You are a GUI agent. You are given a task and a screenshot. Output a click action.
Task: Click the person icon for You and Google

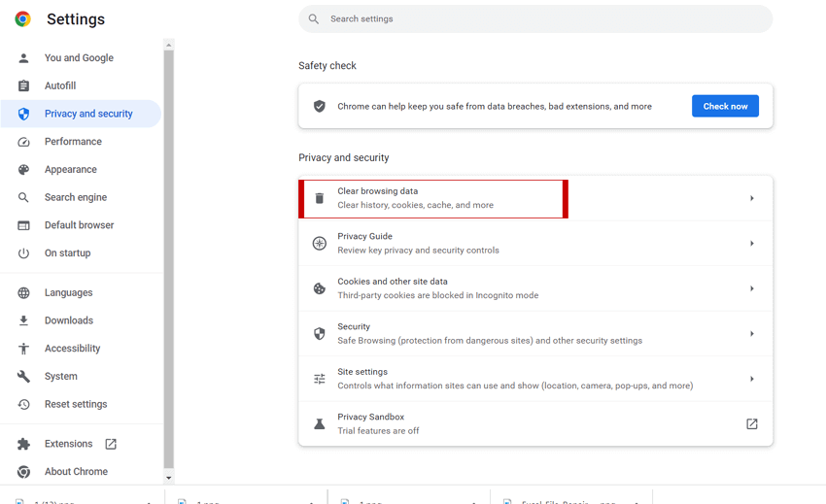(x=23, y=58)
